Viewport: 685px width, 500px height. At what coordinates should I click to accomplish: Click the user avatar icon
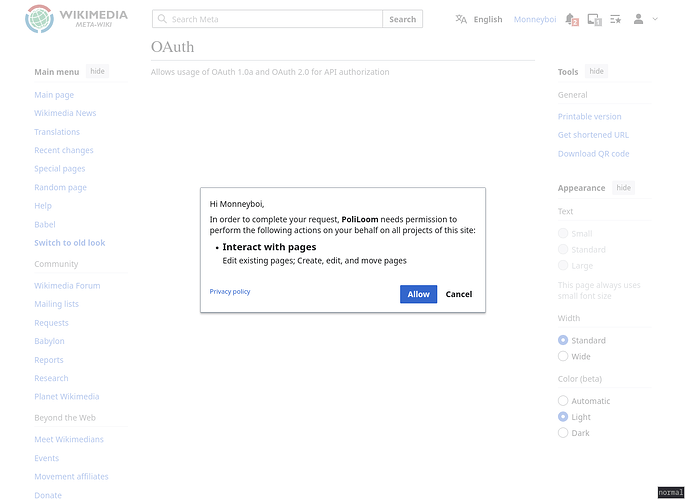[639, 19]
